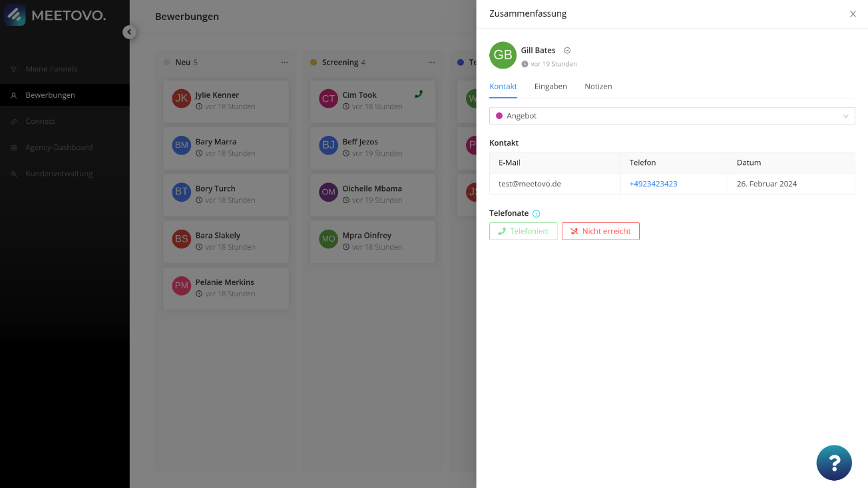Click the GB avatar circle of Gill Bates
Screen dimensions: 868x488
[x=503, y=55]
